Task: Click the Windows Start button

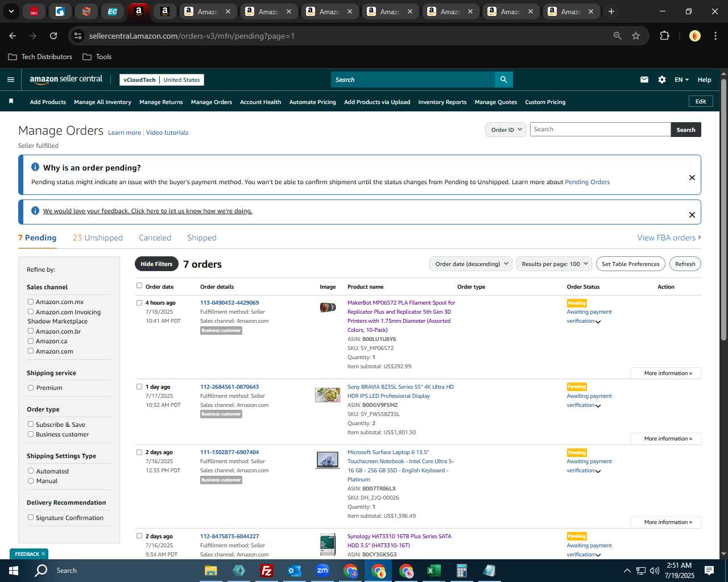Action: [x=14, y=571]
